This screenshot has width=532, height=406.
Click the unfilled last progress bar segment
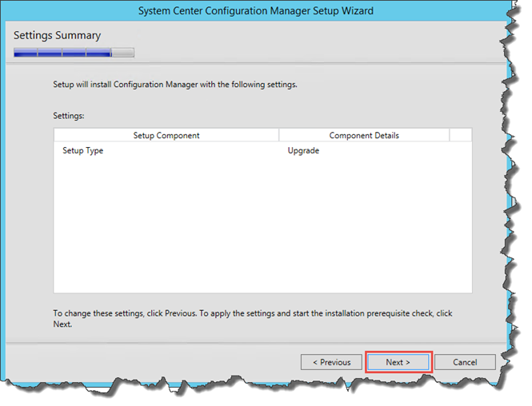pyautogui.click(x=123, y=53)
